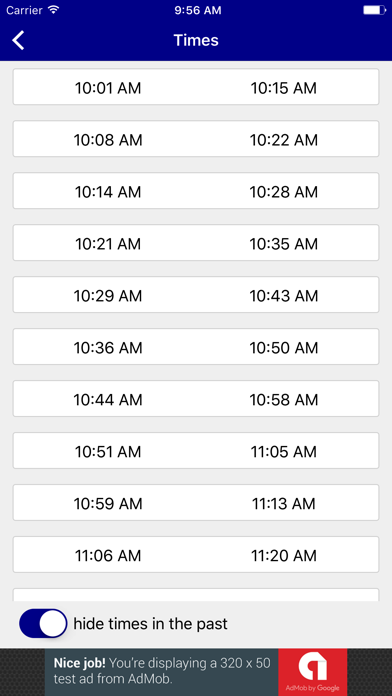Tap the 9:56 AM status bar clock
392x696 pixels.
[198, 10]
